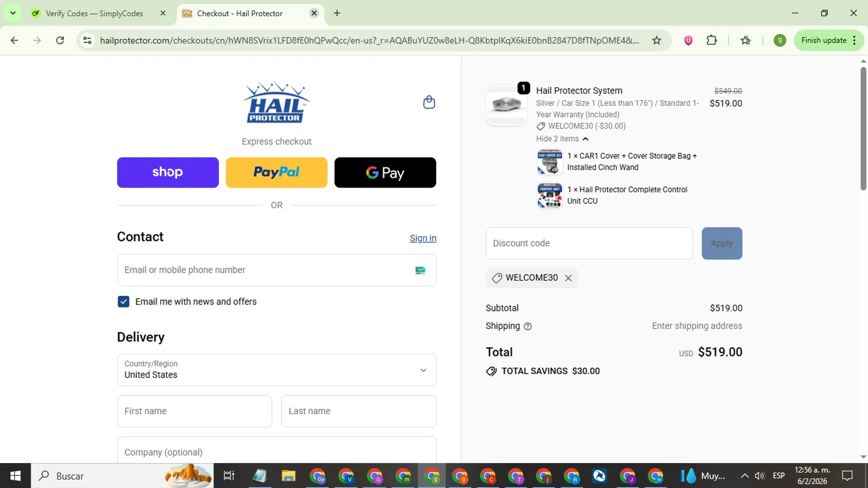The image size is (868, 488).
Task: Click the TOTAL SAVINGS $30.00 text
Action: (x=550, y=371)
